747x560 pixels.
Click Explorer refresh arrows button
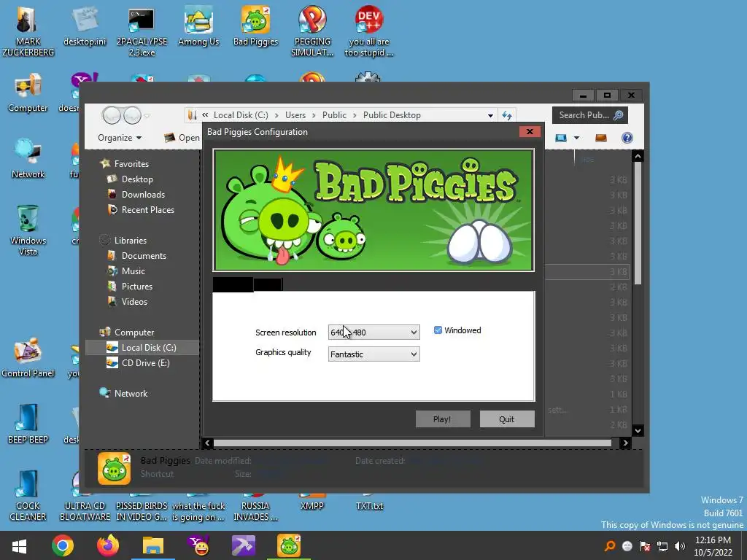point(507,115)
